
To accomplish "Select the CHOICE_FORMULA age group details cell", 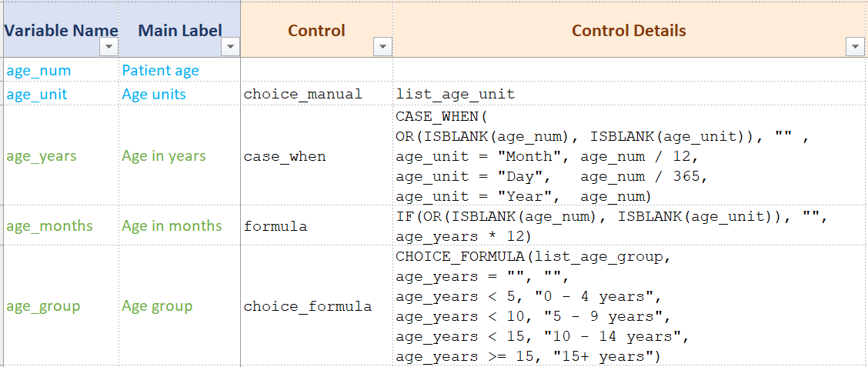I will [629, 305].
